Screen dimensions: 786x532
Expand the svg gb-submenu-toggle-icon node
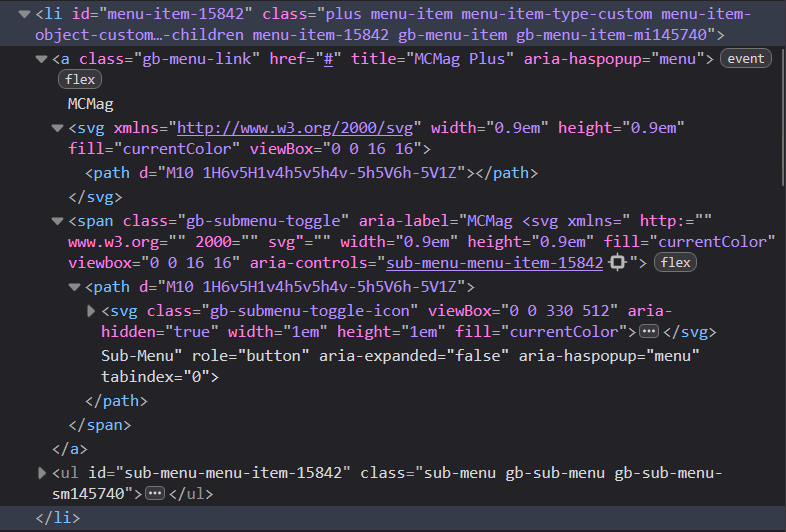pos(91,311)
